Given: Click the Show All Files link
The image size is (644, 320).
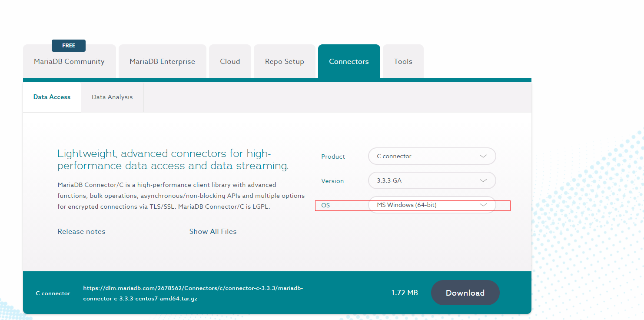Looking at the screenshot, I should pos(213,231).
